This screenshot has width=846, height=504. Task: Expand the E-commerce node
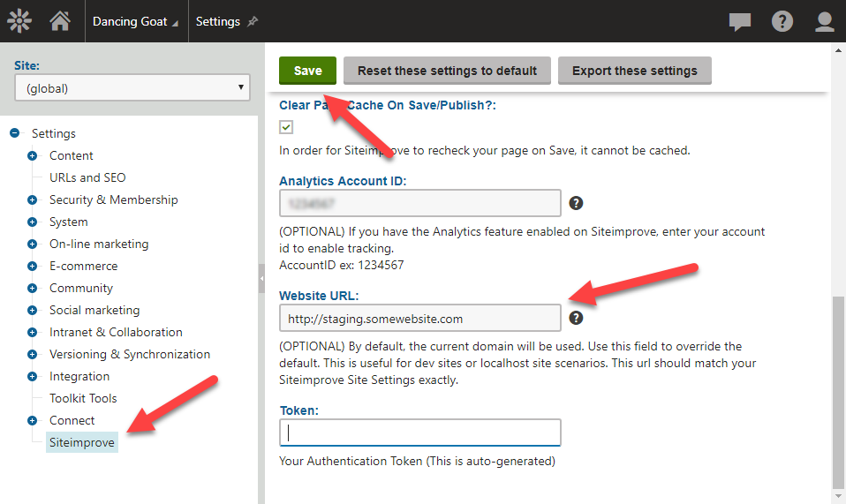(33, 267)
